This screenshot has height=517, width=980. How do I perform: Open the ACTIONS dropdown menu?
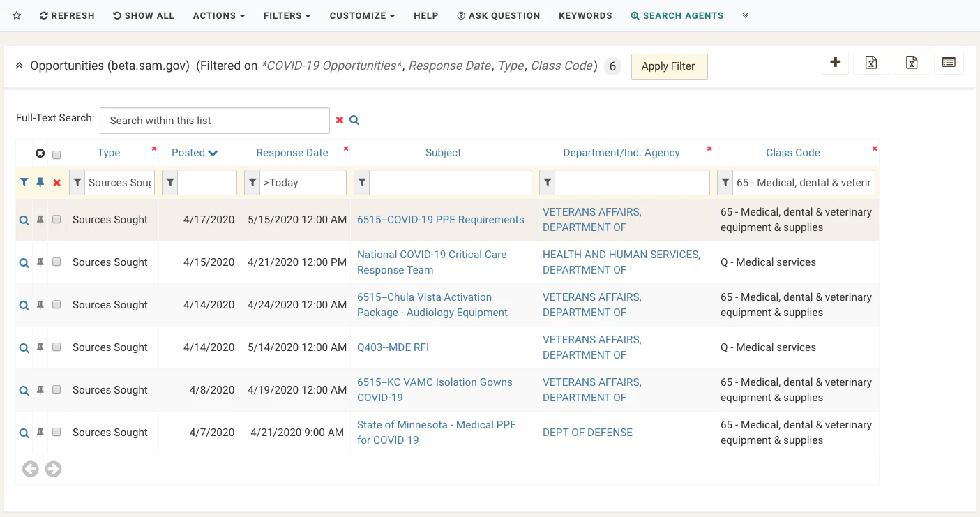[218, 15]
